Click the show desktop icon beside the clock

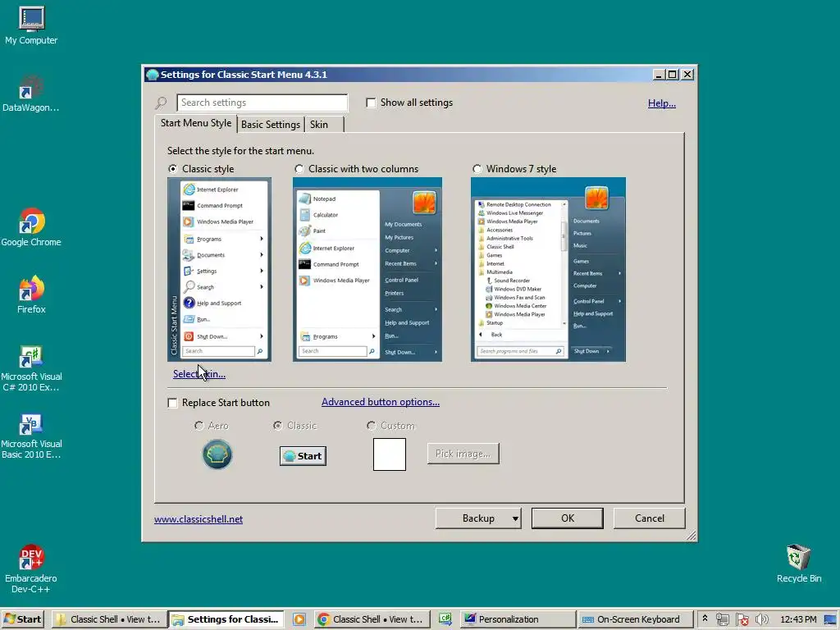click(x=830, y=620)
